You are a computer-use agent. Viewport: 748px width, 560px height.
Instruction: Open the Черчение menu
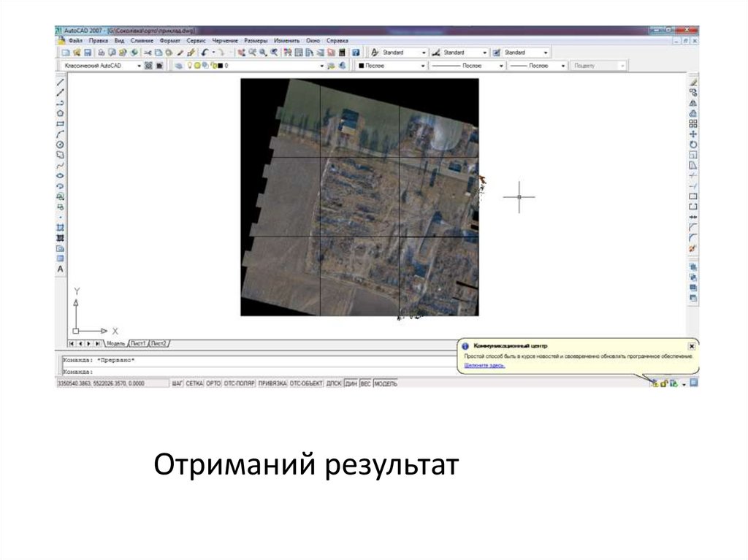pos(225,41)
